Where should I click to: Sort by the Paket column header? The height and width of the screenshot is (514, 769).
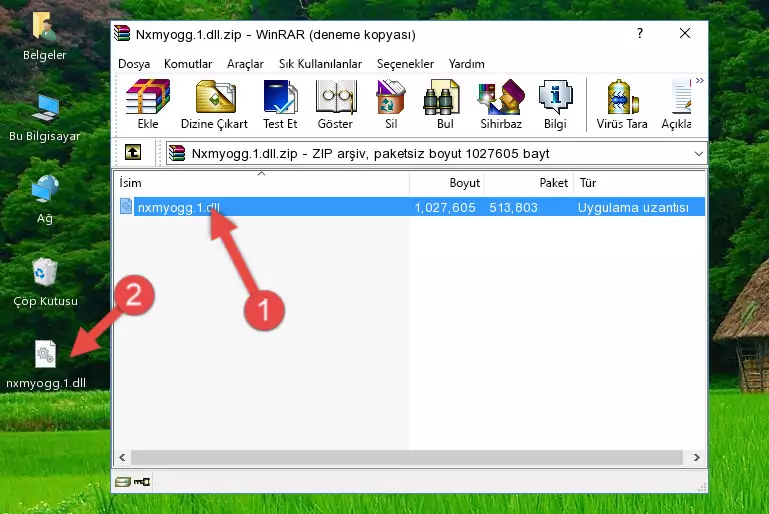click(529, 183)
